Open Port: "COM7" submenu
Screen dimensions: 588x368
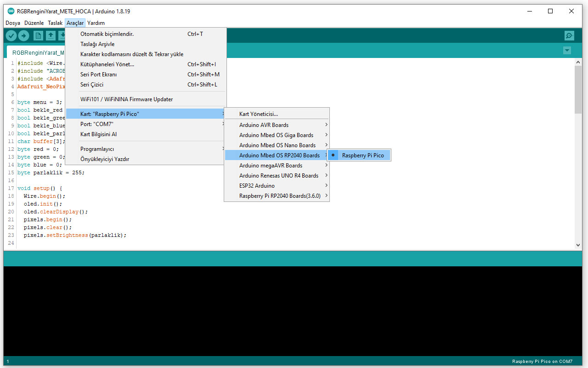pos(146,124)
